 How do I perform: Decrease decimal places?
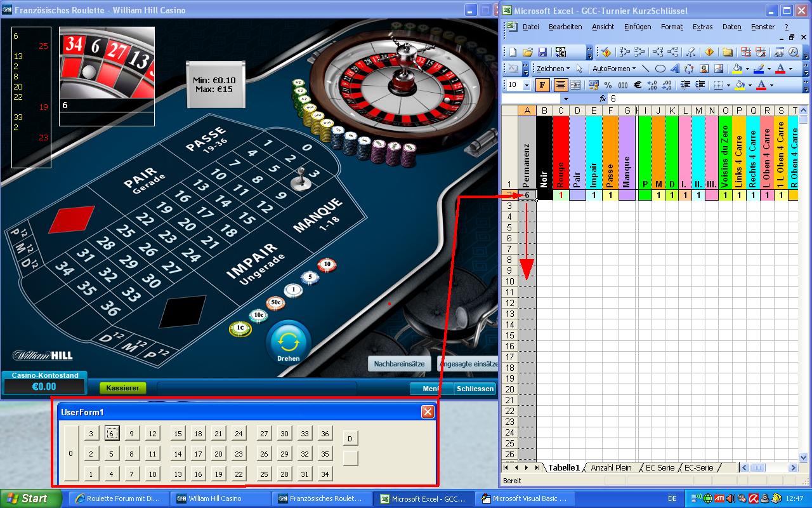coord(667,85)
